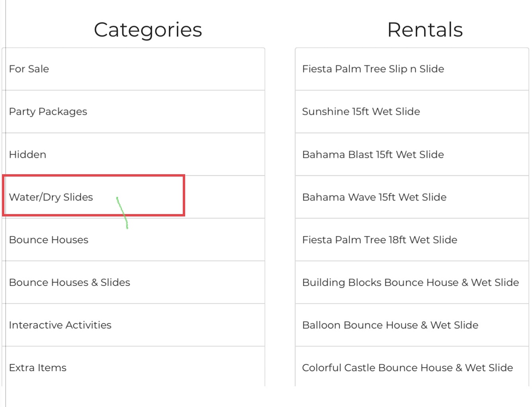Viewport: 532px width, 407px height.
Task: Choose the Interactive Activities category
Action: click(60, 325)
